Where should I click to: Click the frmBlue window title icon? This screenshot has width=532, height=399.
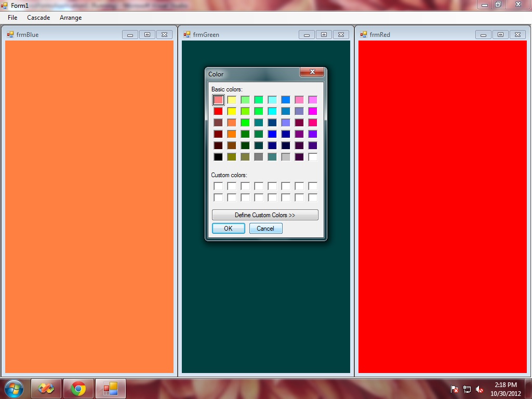[10, 34]
